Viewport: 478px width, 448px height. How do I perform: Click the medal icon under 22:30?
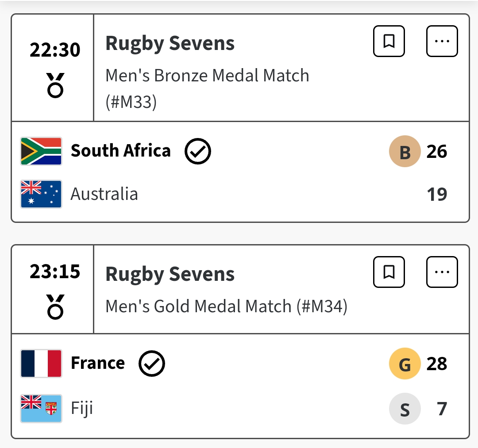click(55, 85)
